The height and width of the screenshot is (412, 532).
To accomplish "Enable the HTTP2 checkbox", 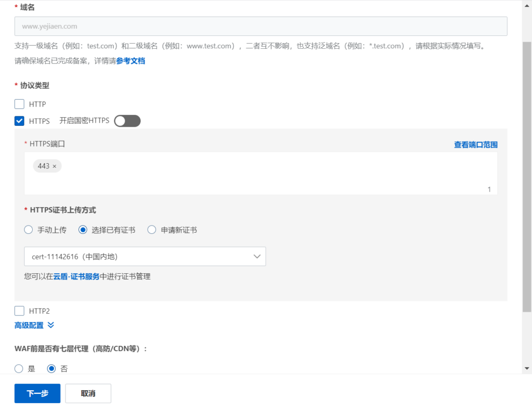I will (20, 311).
